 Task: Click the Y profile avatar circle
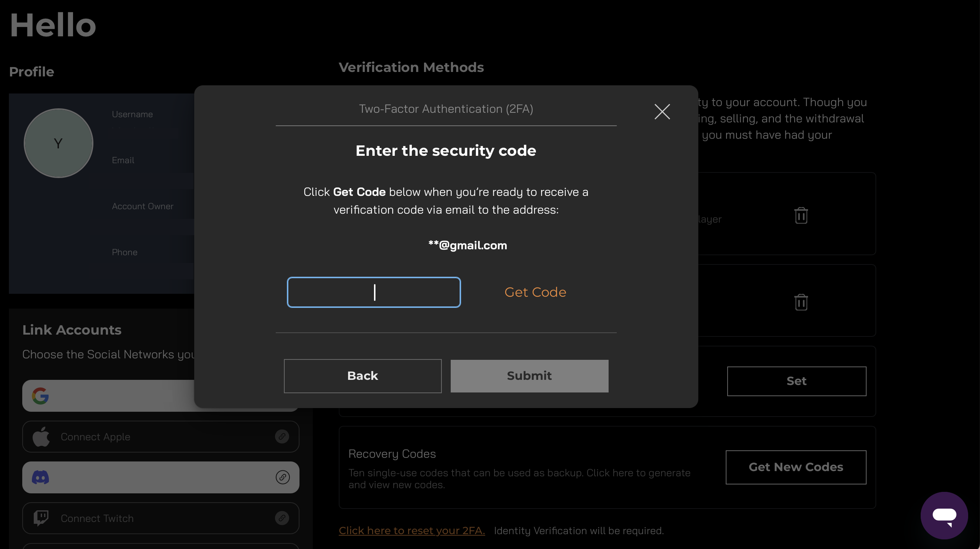[x=58, y=143]
